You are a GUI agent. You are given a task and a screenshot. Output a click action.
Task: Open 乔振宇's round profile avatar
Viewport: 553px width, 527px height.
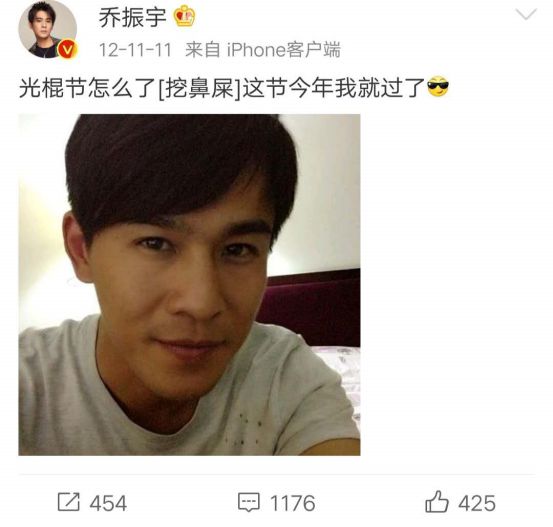tap(48, 29)
